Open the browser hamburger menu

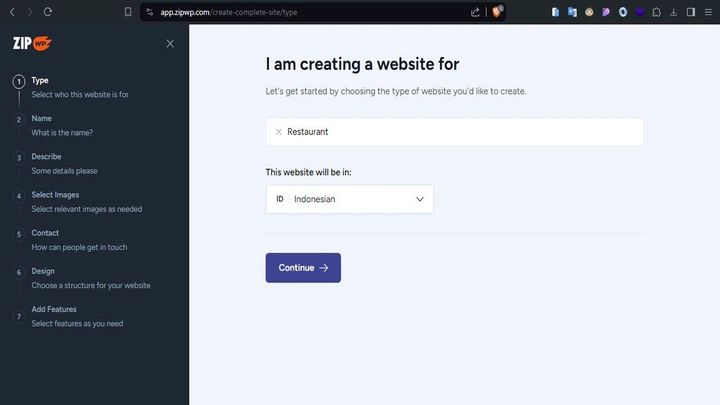coord(708,12)
